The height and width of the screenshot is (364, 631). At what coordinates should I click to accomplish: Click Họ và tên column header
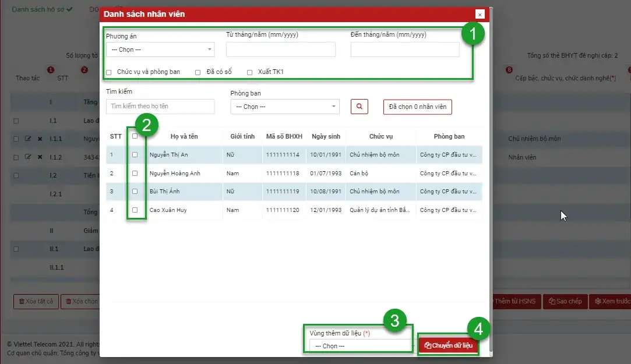click(x=184, y=136)
